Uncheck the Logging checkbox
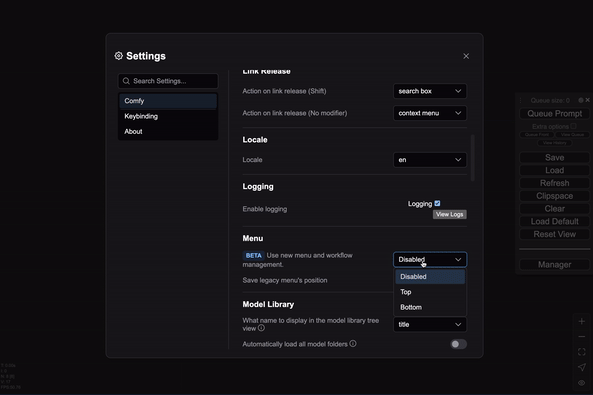The width and height of the screenshot is (593, 395). (437, 204)
